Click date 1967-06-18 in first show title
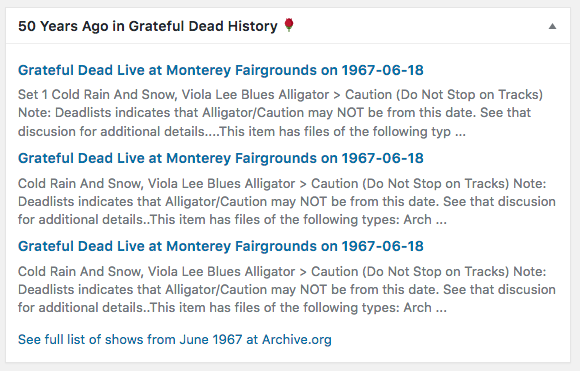Viewport: 580px width, 371px height. coord(382,70)
